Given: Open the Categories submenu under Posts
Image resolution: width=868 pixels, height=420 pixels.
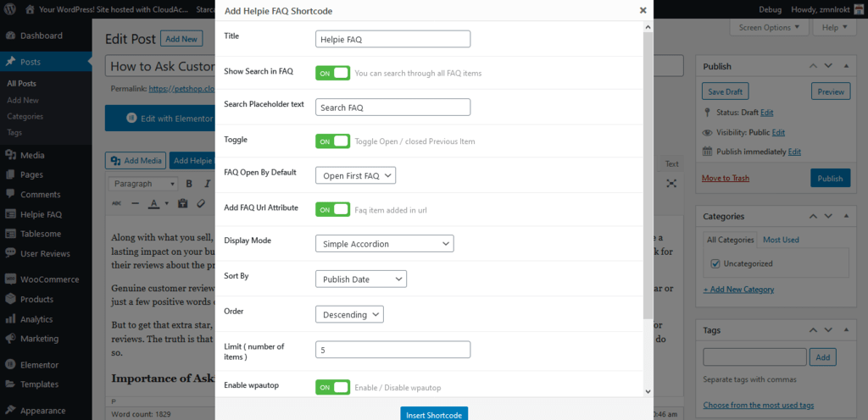Looking at the screenshot, I should coord(25,117).
